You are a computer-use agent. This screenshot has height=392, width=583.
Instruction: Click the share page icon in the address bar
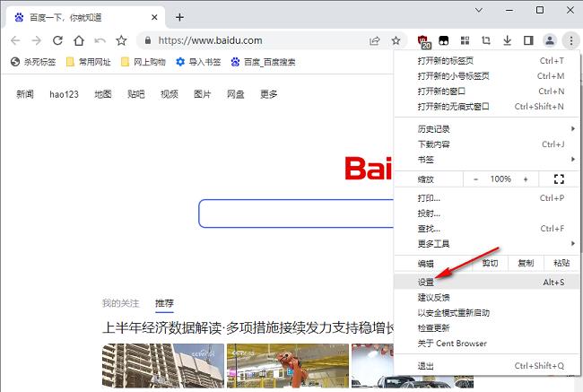(x=374, y=40)
